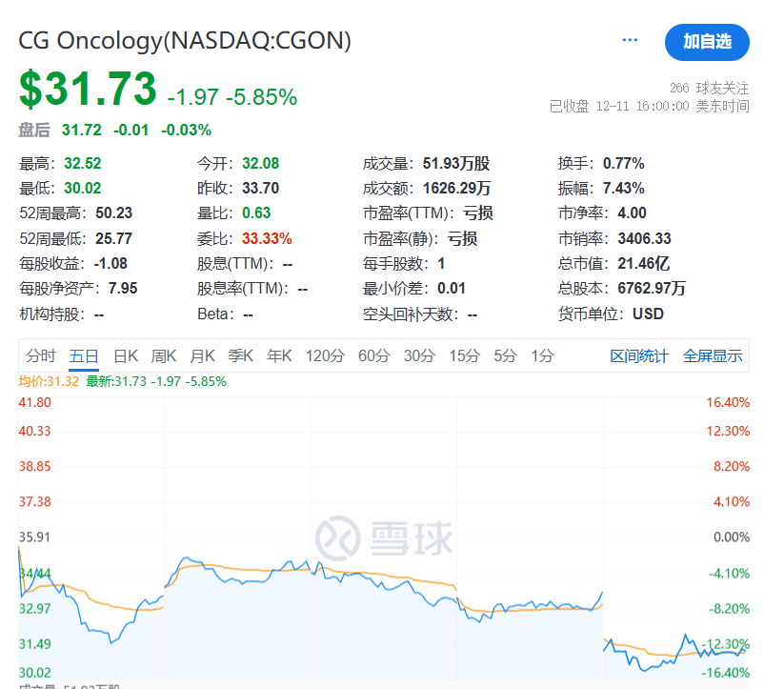Open the three-dots more options menu

click(x=630, y=40)
